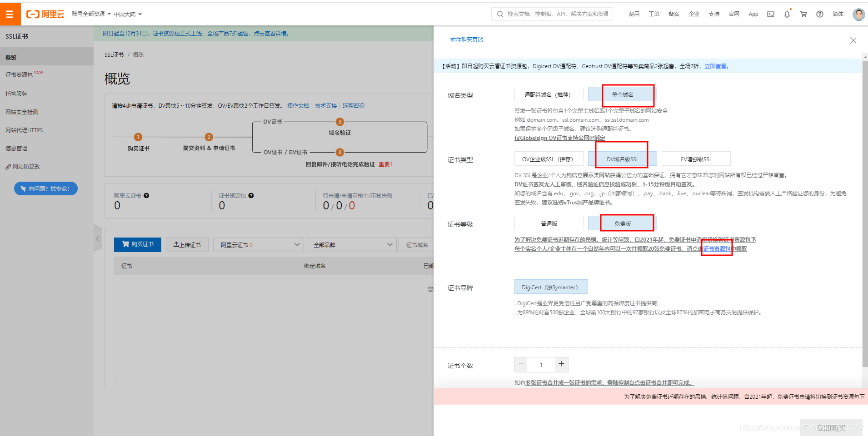Screen dimensions: 868x436
Task: Open the 官网 top menu
Action: pos(734,14)
